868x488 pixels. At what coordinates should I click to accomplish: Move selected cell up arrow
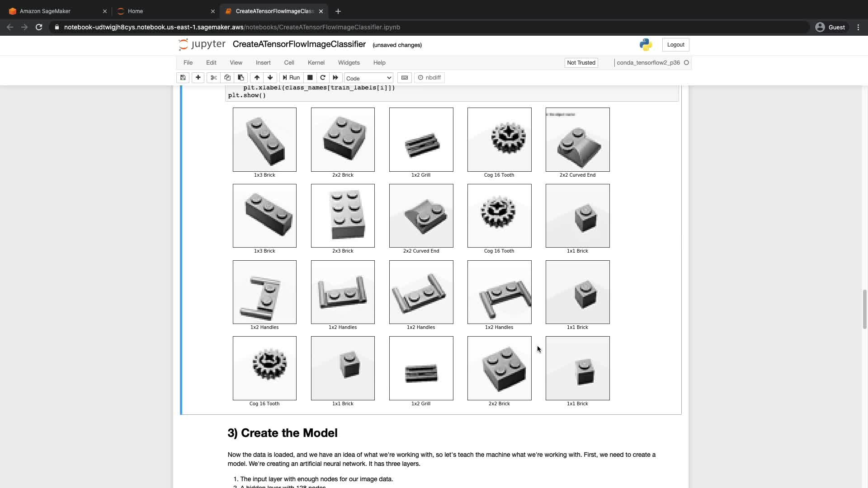point(257,78)
